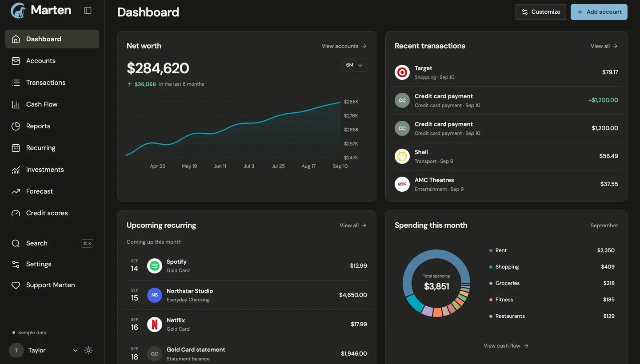Click the spending donut chart
The width and height of the screenshot is (640, 364).
coord(436,283)
